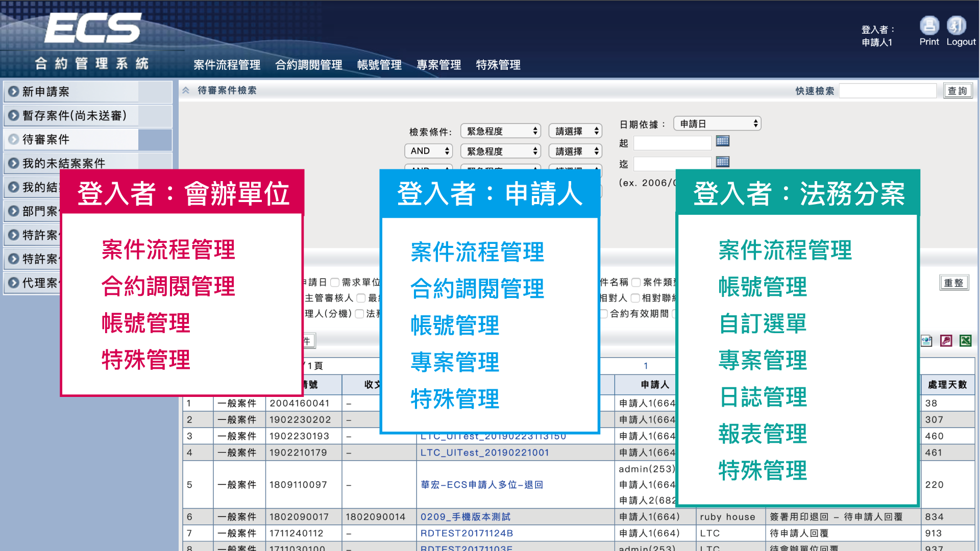The height and width of the screenshot is (551, 980).
Task: Open 帳號管理 menu in top navigation
Action: click(x=379, y=65)
